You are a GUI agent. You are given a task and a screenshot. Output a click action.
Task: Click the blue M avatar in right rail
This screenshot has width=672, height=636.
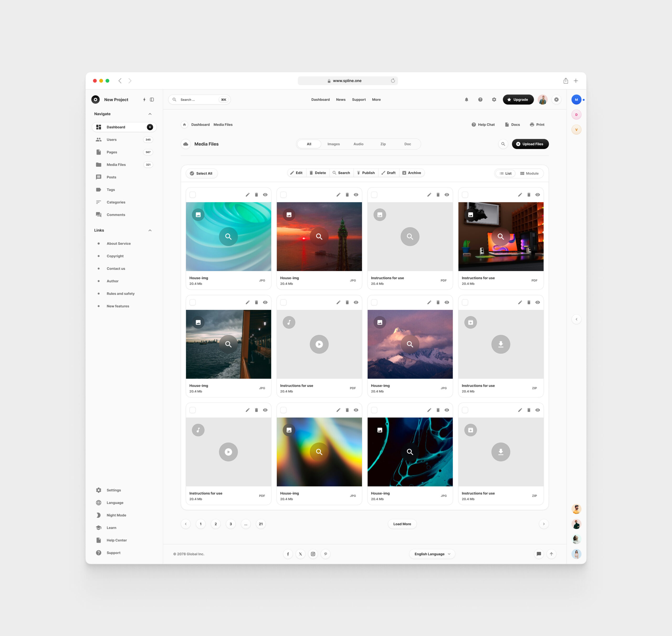[x=576, y=100]
